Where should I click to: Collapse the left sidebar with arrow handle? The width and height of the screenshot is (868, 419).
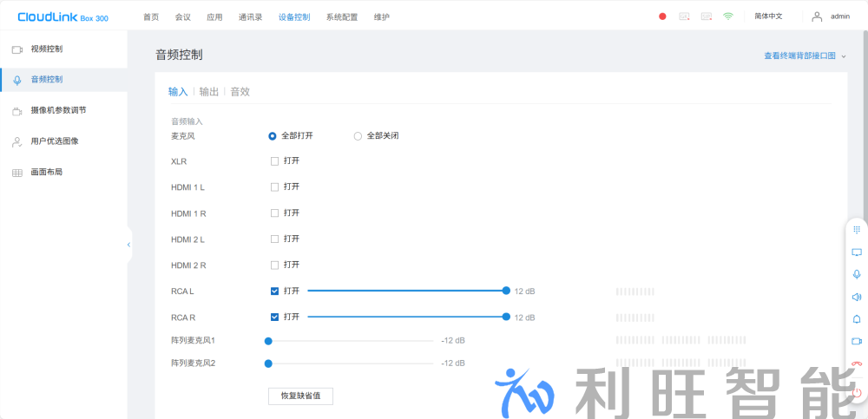pyautogui.click(x=129, y=245)
